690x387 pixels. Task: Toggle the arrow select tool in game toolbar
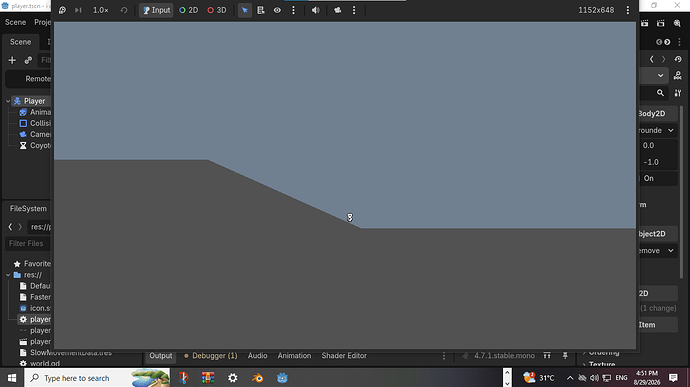coord(245,10)
